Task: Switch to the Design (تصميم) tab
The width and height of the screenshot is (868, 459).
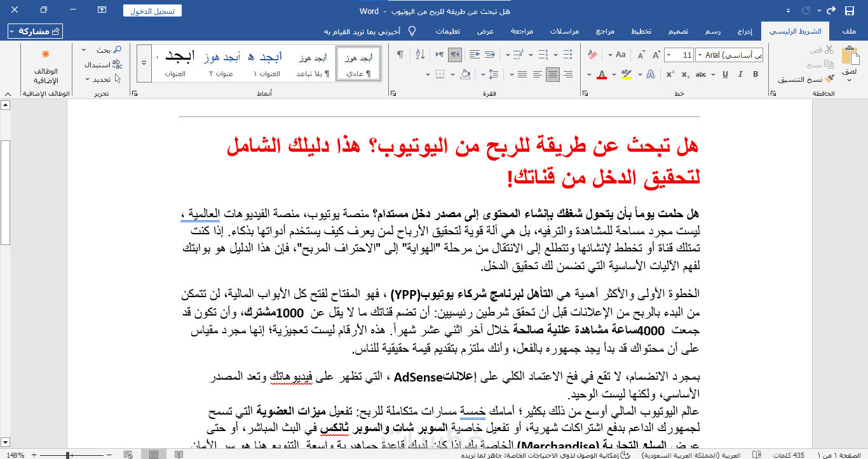Action: tap(678, 31)
